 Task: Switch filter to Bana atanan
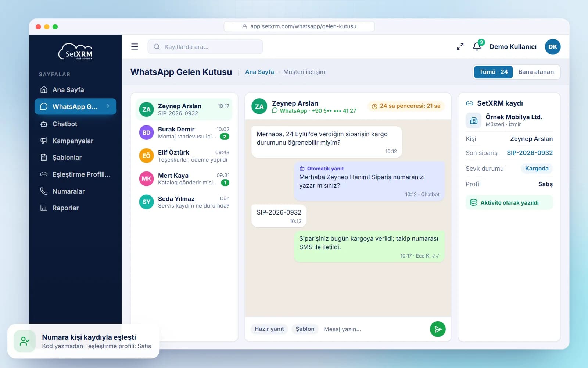[x=536, y=72]
